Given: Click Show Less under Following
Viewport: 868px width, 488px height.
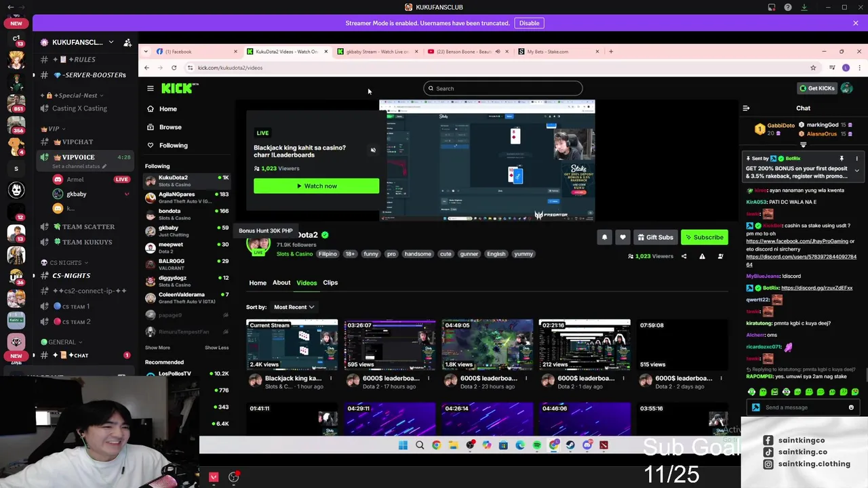Looking at the screenshot, I should [x=216, y=348].
